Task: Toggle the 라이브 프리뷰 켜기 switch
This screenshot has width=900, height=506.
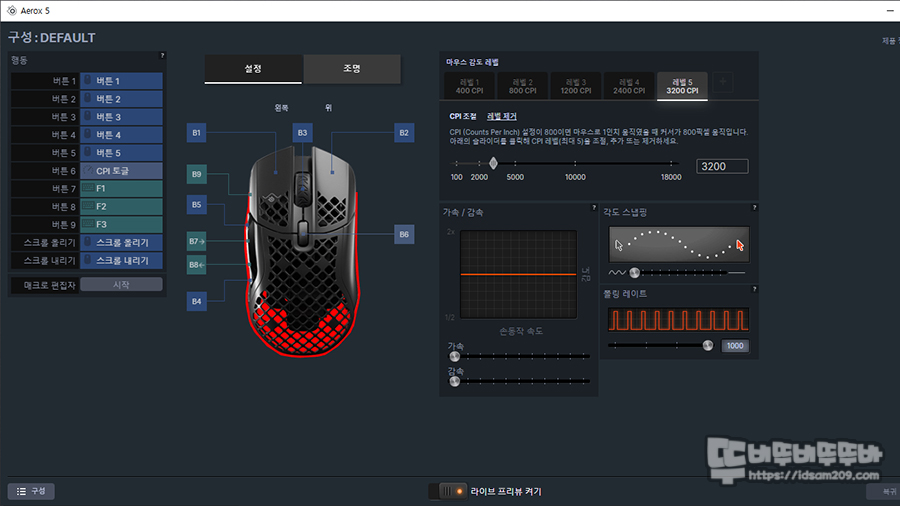Action: pyautogui.click(x=448, y=491)
